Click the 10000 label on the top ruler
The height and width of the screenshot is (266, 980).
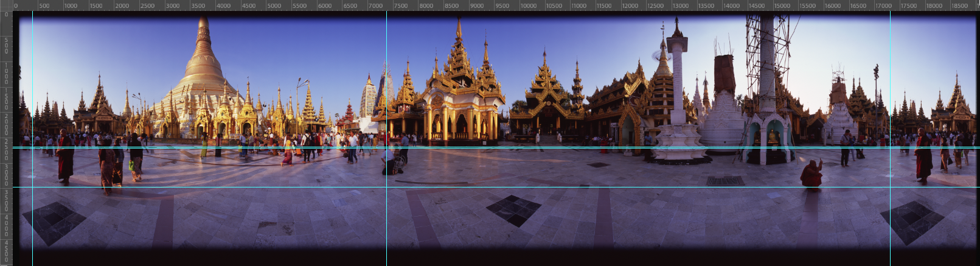[529, 5]
